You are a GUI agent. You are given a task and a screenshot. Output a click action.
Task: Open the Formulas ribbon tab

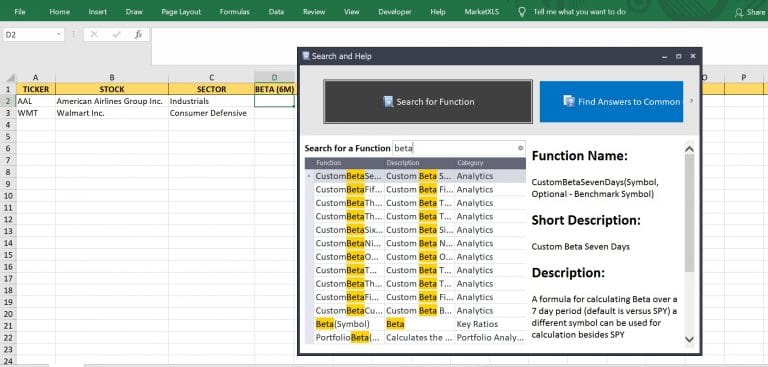[235, 12]
